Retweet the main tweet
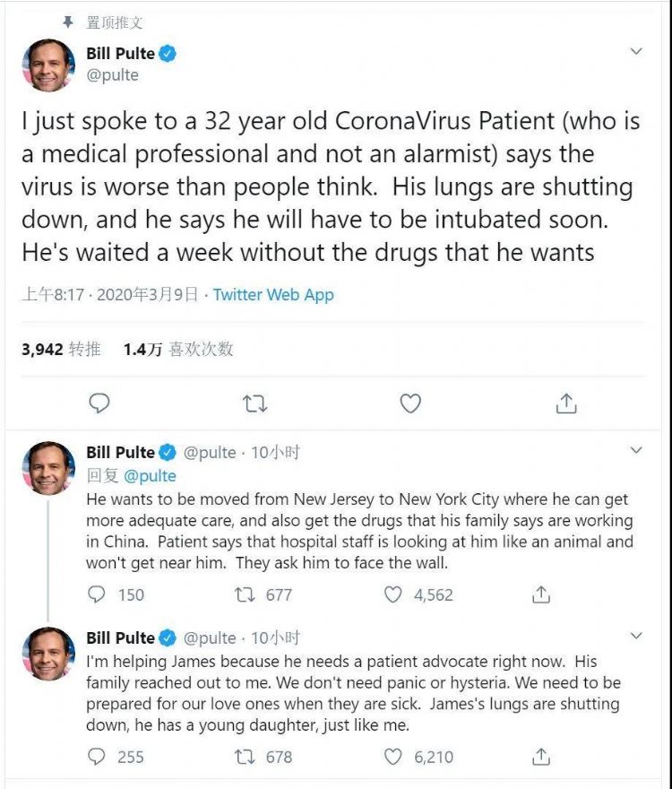 click(x=255, y=404)
